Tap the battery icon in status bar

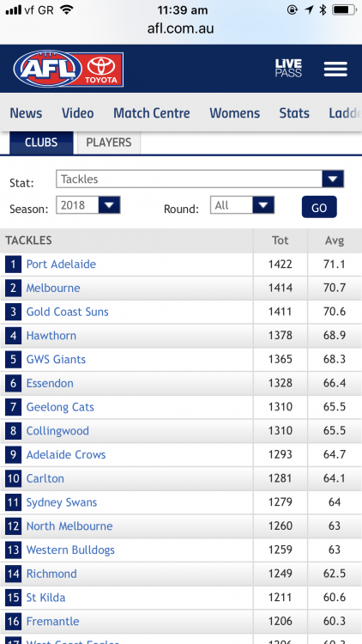click(x=343, y=9)
